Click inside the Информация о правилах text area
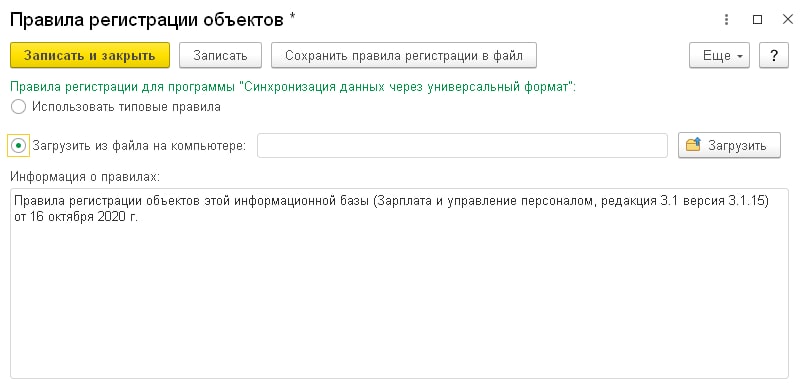 (399, 284)
